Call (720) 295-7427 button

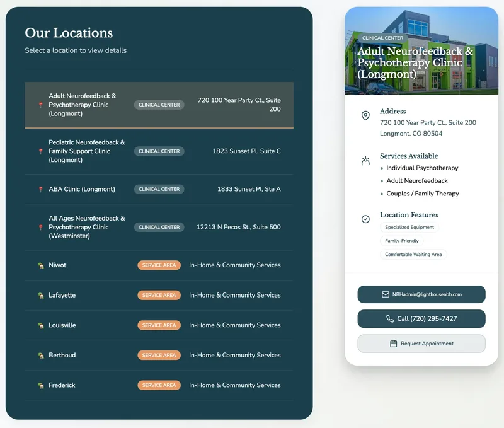(421, 319)
